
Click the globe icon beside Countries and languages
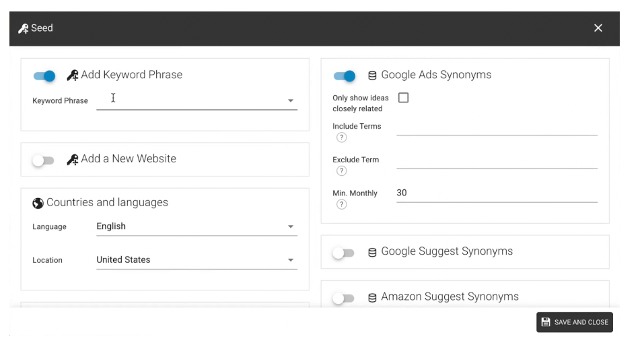click(38, 203)
